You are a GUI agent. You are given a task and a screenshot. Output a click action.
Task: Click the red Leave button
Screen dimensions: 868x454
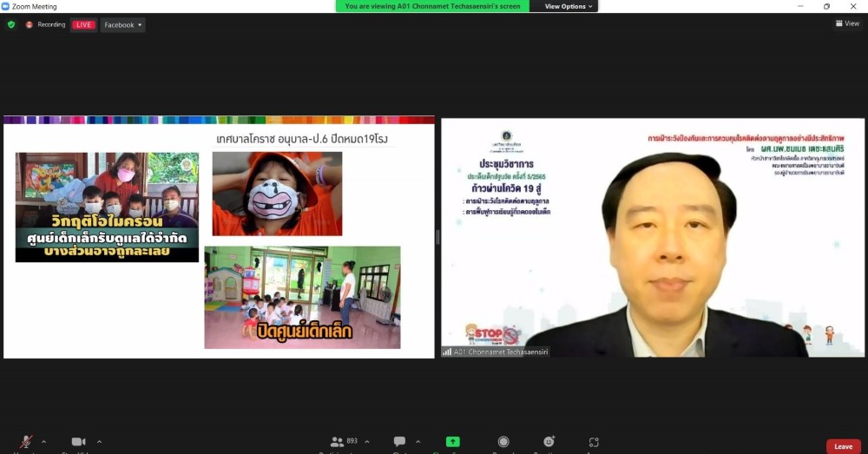(843, 446)
